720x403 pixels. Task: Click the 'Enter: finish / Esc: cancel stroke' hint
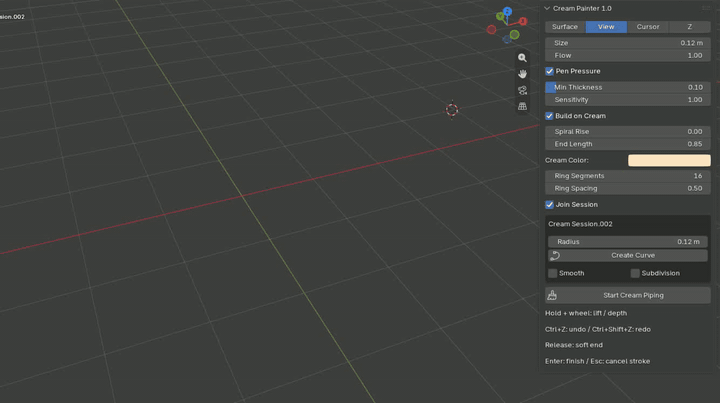click(x=597, y=361)
